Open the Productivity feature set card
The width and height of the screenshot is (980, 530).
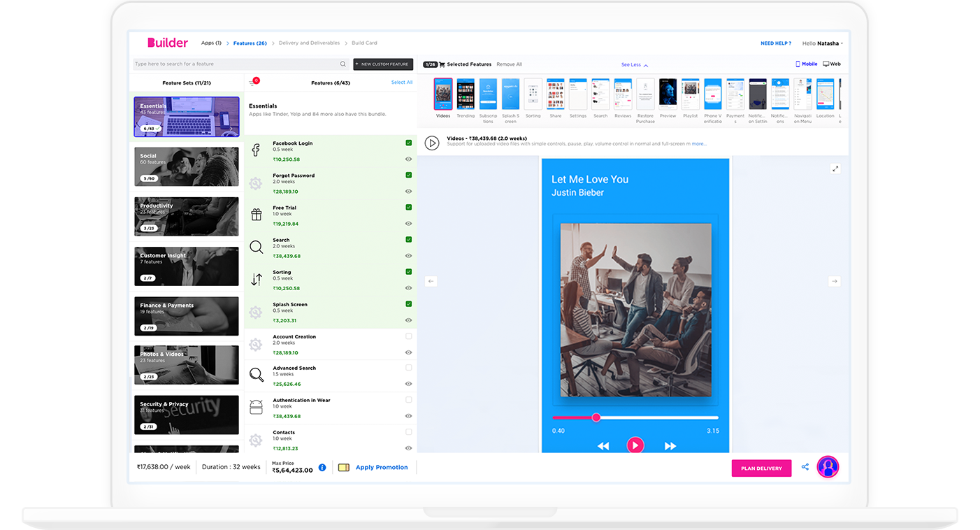pos(186,216)
